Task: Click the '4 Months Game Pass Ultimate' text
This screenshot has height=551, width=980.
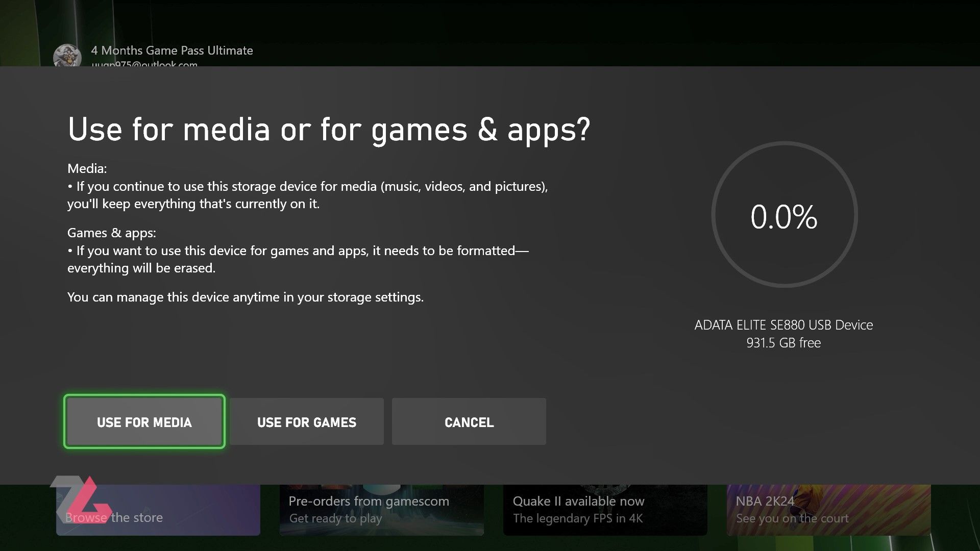Action: coord(172,51)
